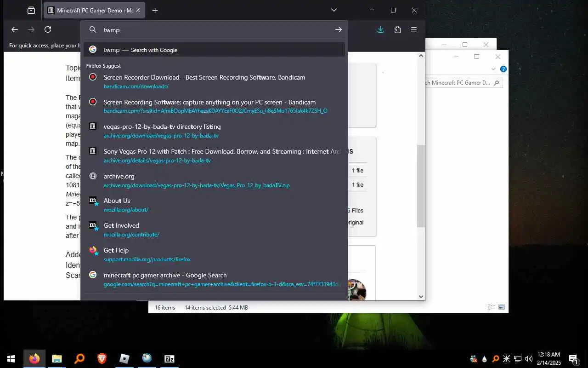The width and height of the screenshot is (588, 368).
Task: Switch File Explorer to large icons view
Action: [502, 307]
